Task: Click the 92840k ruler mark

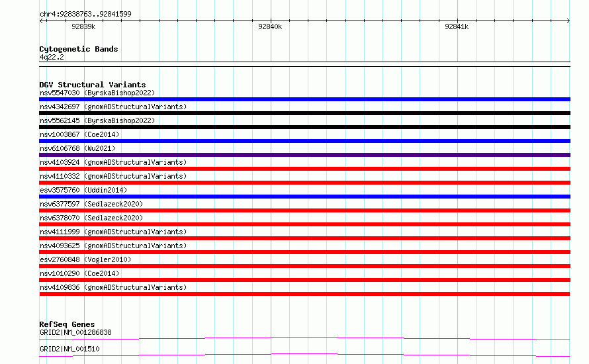Action: (270, 26)
